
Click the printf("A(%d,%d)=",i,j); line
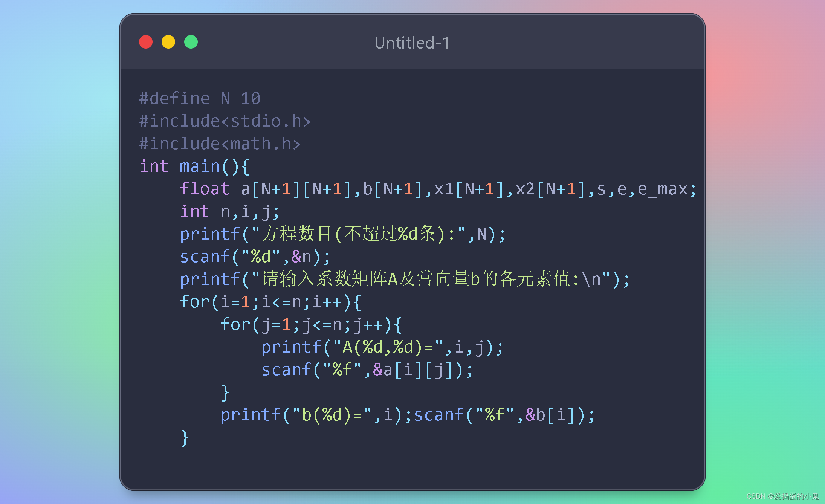click(382, 347)
